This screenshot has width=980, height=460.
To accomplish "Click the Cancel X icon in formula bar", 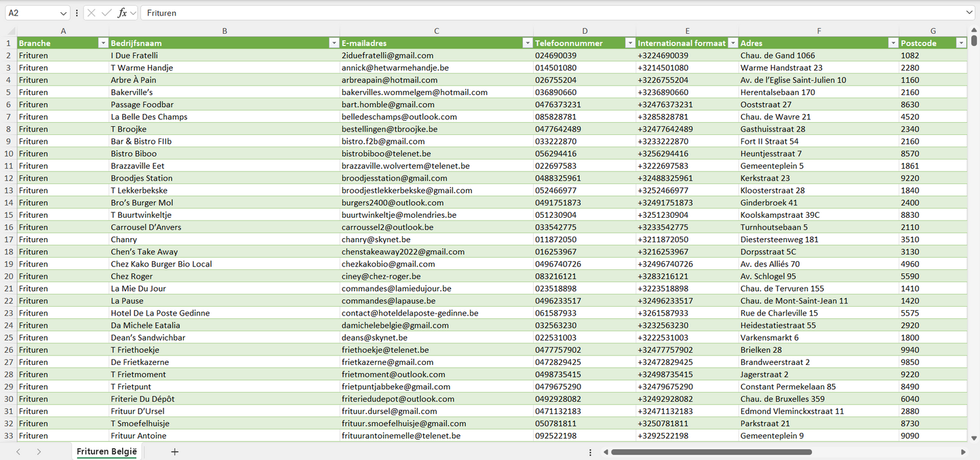I will (x=92, y=13).
